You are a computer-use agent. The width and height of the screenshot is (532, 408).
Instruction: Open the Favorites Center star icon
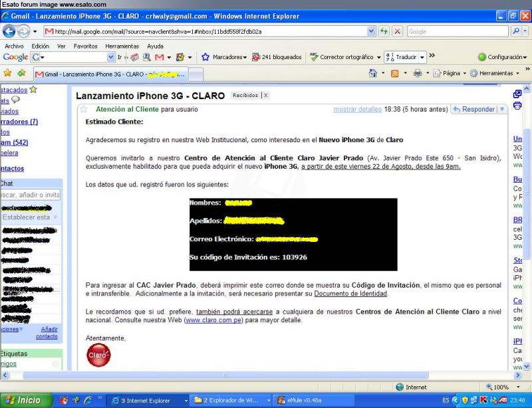pyautogui.click(x=7, y=73)
